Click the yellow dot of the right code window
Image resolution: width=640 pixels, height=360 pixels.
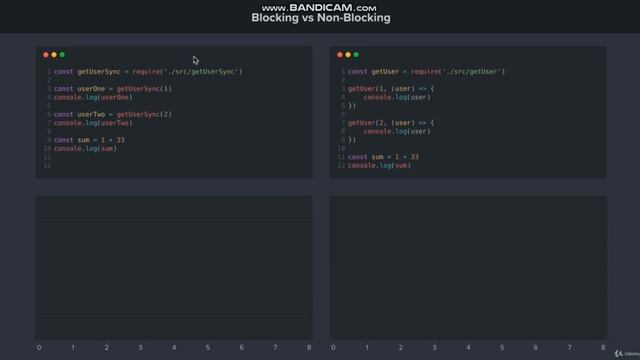(x=348, y=55)
